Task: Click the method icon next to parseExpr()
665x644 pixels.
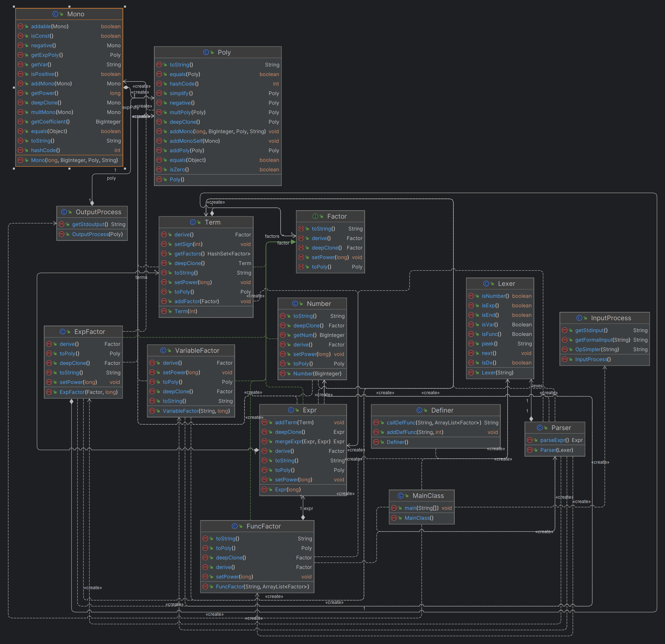Action: [530, 440]
